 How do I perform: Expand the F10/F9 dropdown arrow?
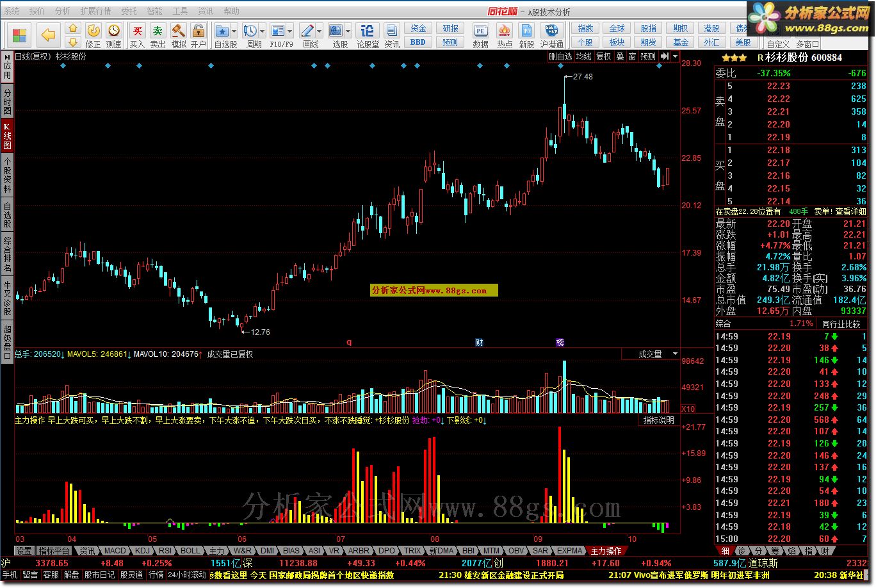pyautogui.click(x=290, y=31)
